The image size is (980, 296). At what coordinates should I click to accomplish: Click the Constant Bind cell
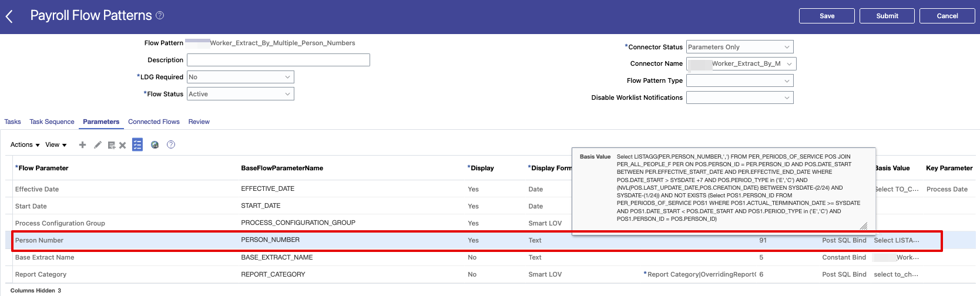(844, 257)
